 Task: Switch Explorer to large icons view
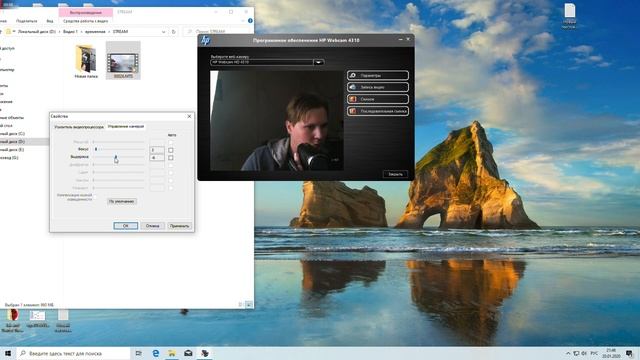pos(249,304)
